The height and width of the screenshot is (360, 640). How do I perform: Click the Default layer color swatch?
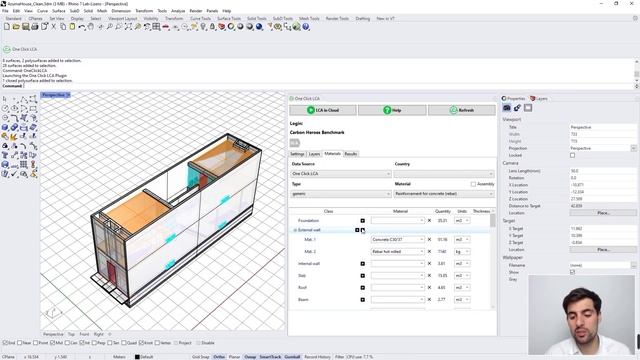click(x=137, y=357)
